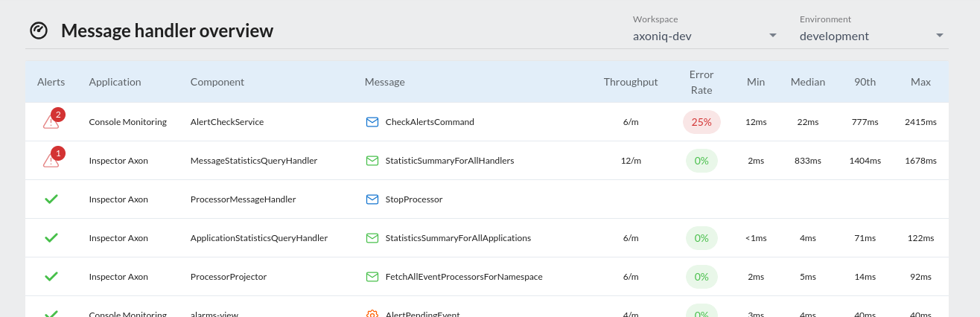Click the 122ms max value
This screenshot has height=317, width=980.
[x=921, y=238]
